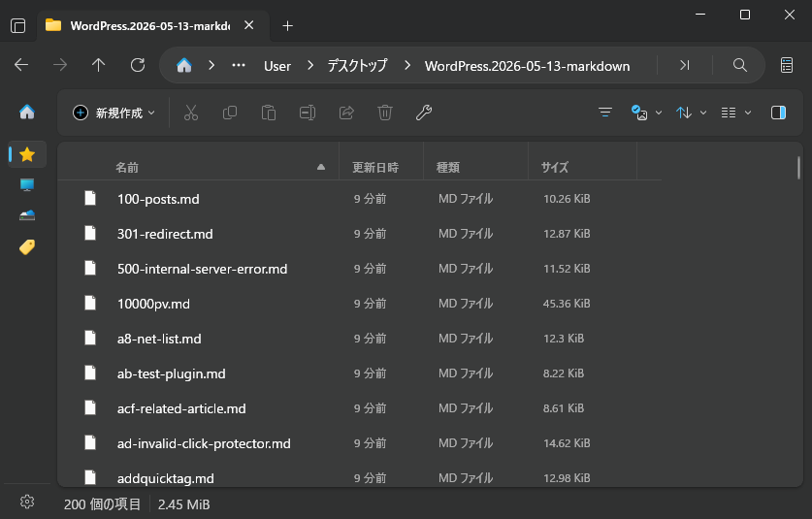
Task: Open Favorites star in the sidebar
Action: pos(27,154)
